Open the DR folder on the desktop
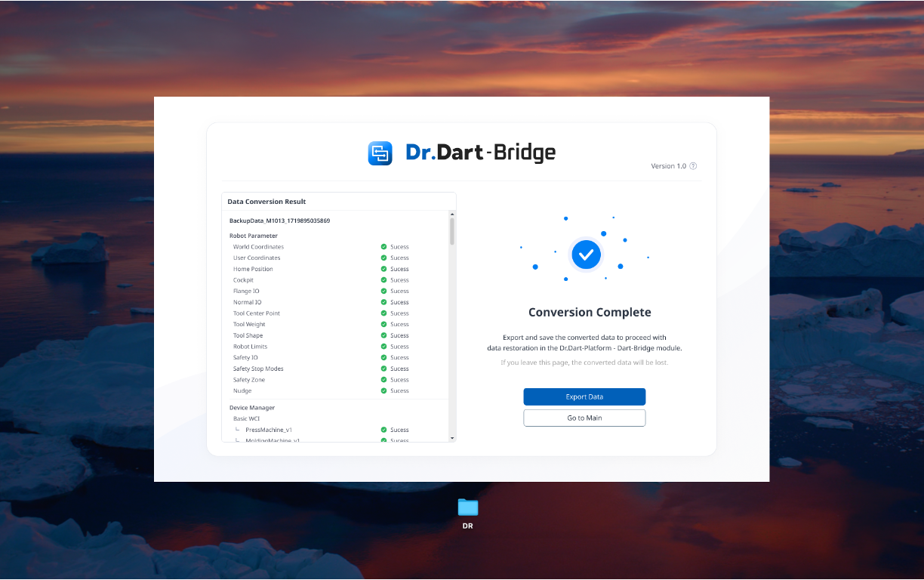Viewport: 924px width, 580px height. click(468, 507)
